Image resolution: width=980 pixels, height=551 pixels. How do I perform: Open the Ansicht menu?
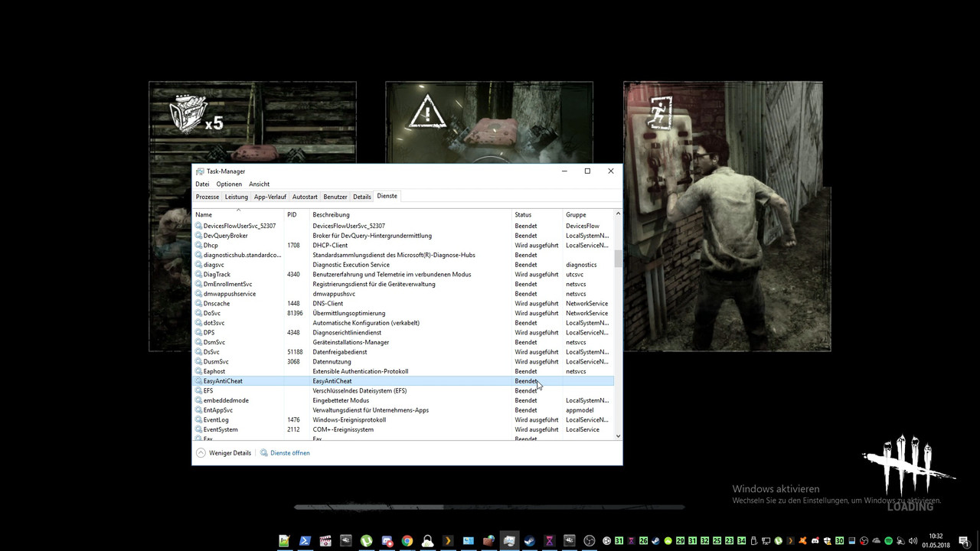(259, 184)
